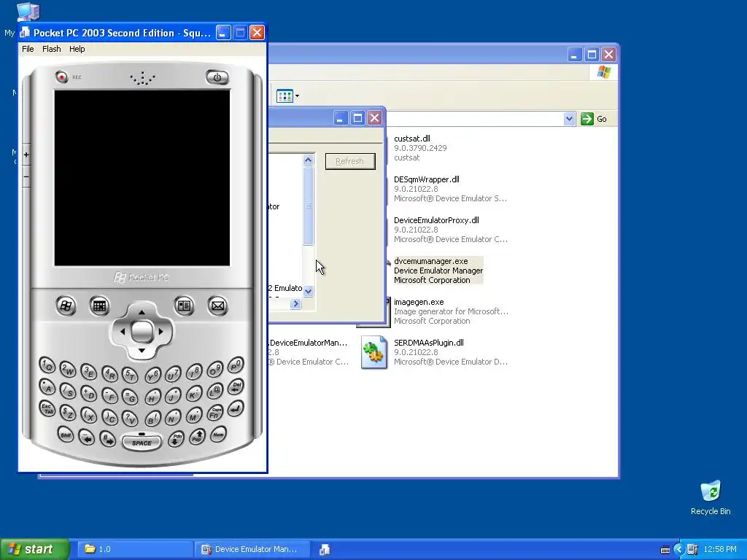Tap the D-pad down arrow
Viewport: 747px width, 560px height.
pos(142,351)
